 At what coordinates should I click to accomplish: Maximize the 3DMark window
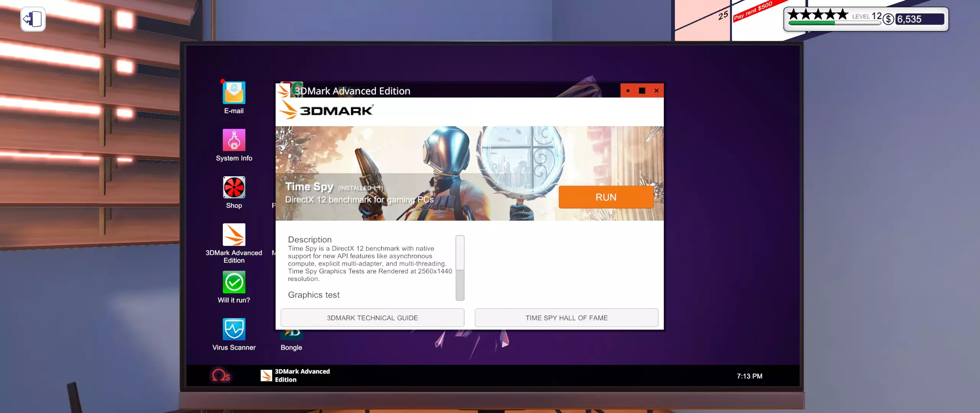(642, 91)
